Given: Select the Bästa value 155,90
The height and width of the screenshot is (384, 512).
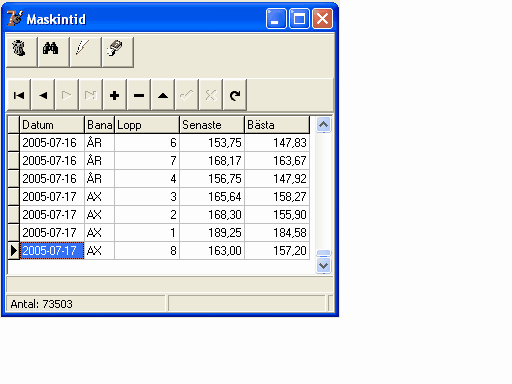Looking at the screenshot, I should (277, 215).
